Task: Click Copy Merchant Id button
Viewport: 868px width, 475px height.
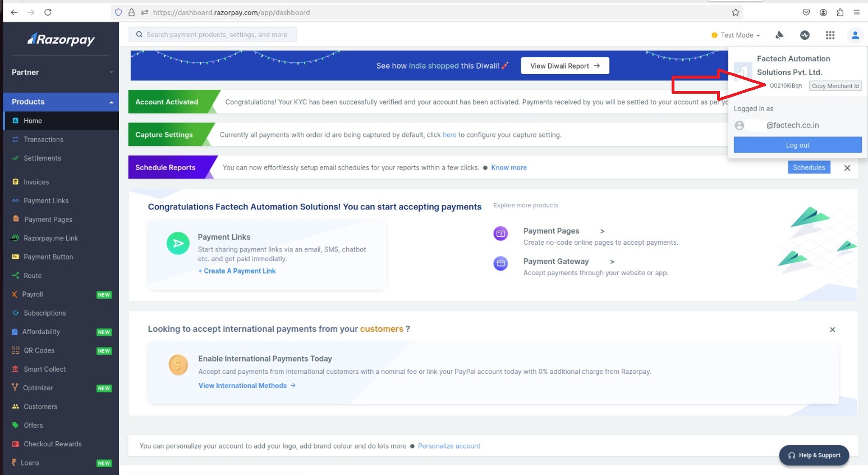Action: tap(835, 86)
